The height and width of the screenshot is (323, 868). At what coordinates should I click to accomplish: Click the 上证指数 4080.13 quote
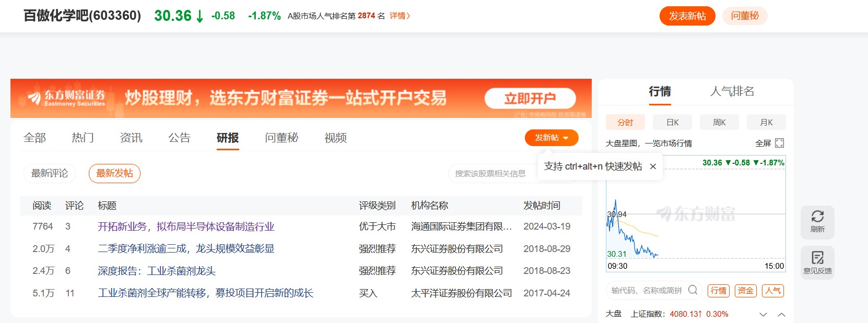click(679, 314)
